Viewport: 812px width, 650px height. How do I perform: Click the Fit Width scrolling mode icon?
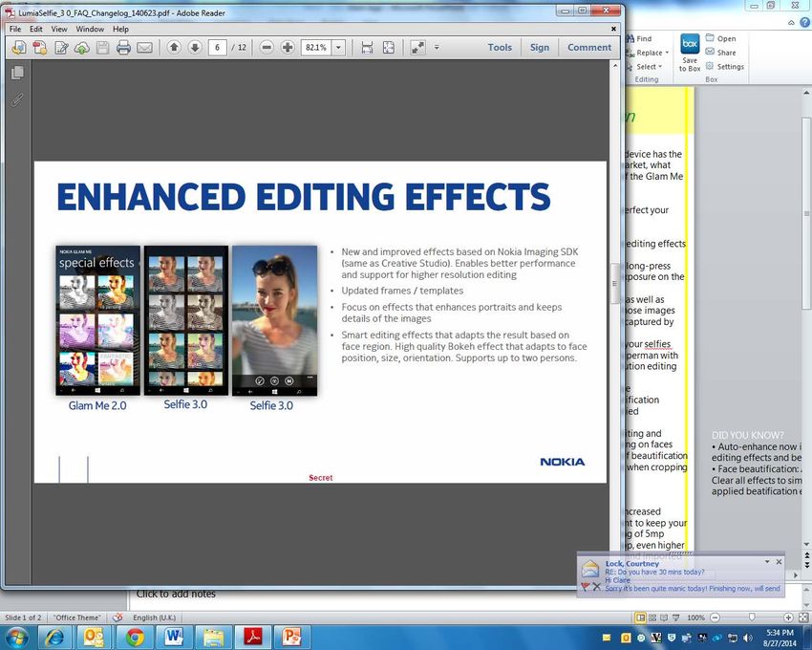367,48
